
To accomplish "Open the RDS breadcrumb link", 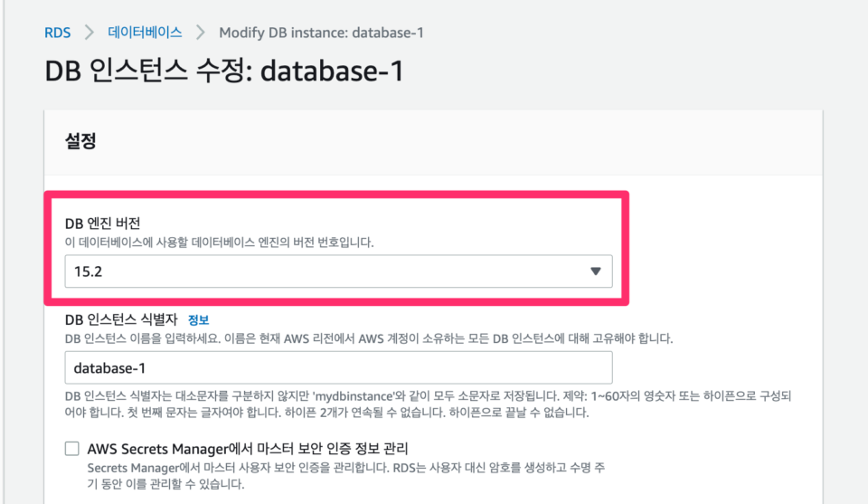I will 58,33.
